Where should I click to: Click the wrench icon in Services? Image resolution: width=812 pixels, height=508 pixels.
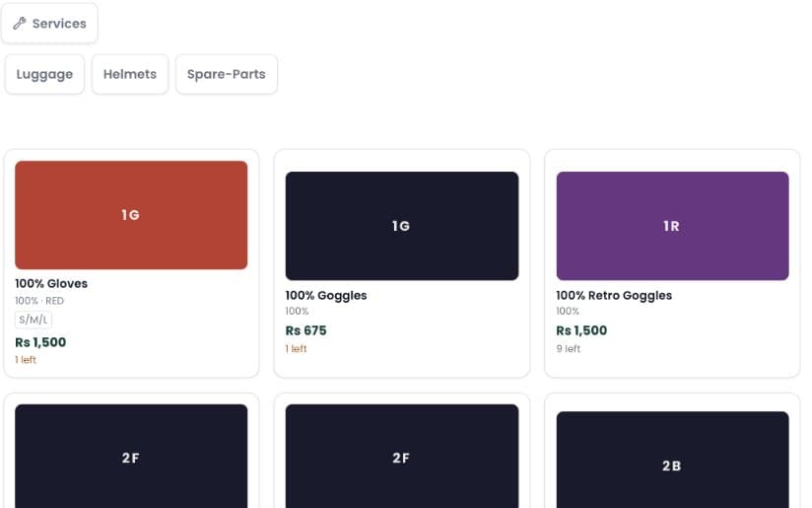coord(20,24)
